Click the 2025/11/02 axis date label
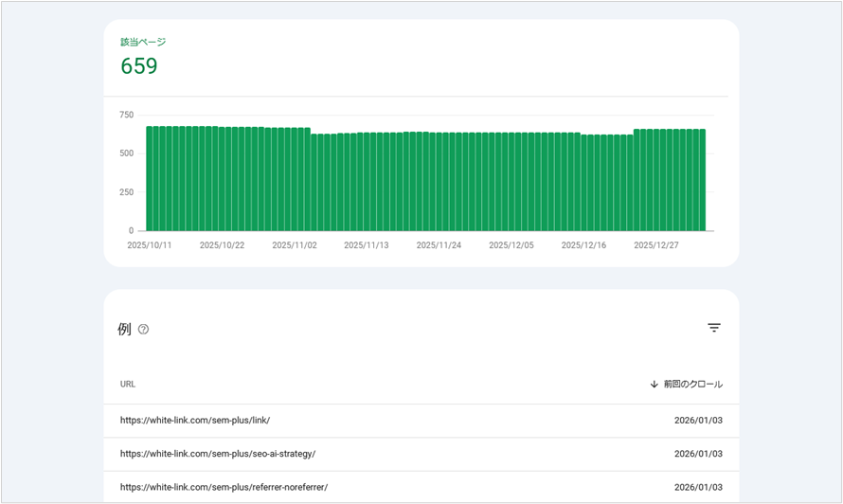This screenshot has width=843, height=504. click(294, 245)
